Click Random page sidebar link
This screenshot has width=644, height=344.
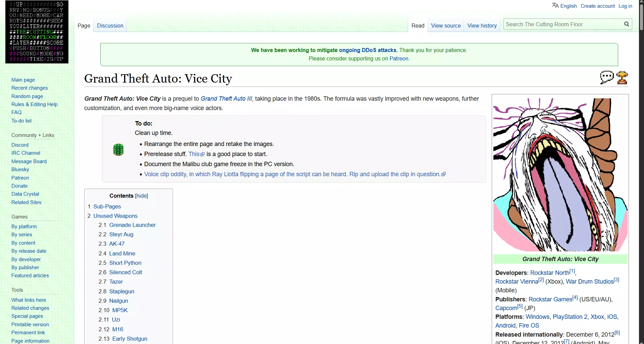[x=27, y=96]
